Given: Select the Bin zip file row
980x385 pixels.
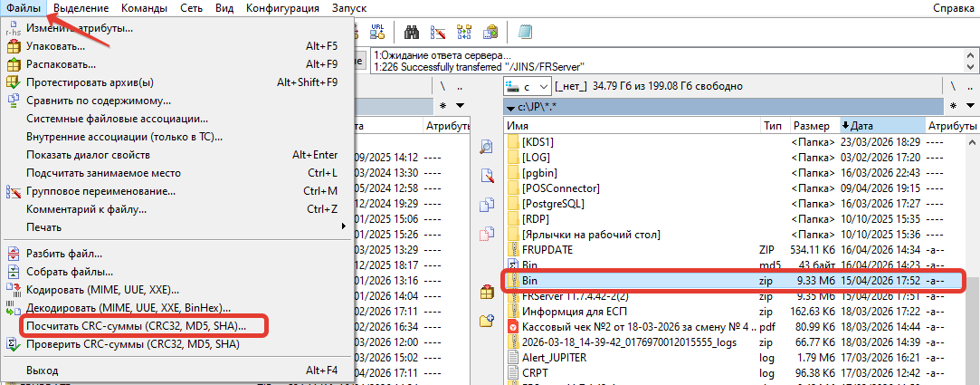Looking at the screenshot, I should [633, 281].
